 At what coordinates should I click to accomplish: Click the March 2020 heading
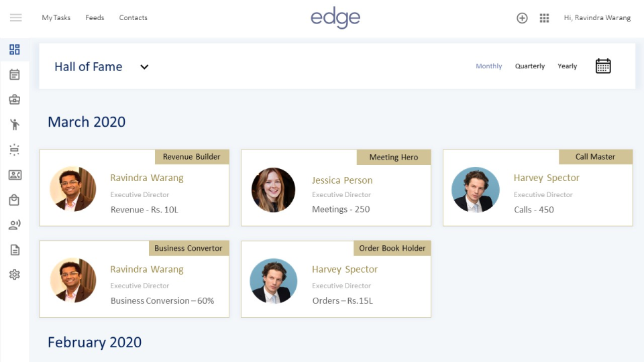87,122
